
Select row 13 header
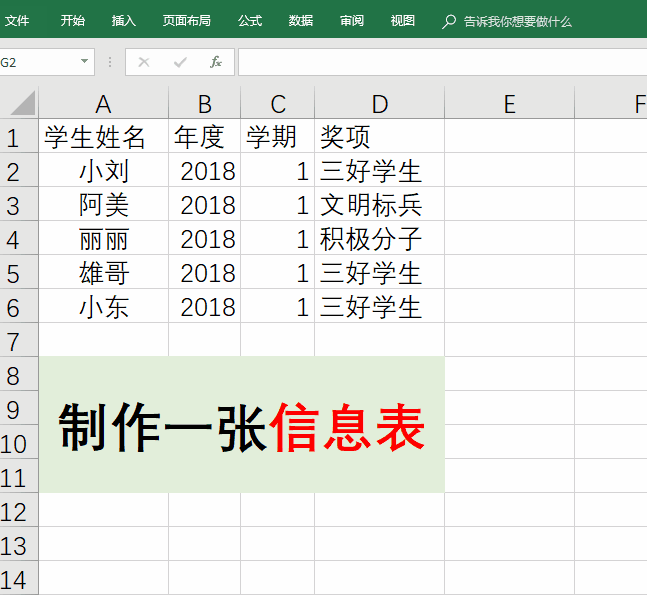coord(19,544)
